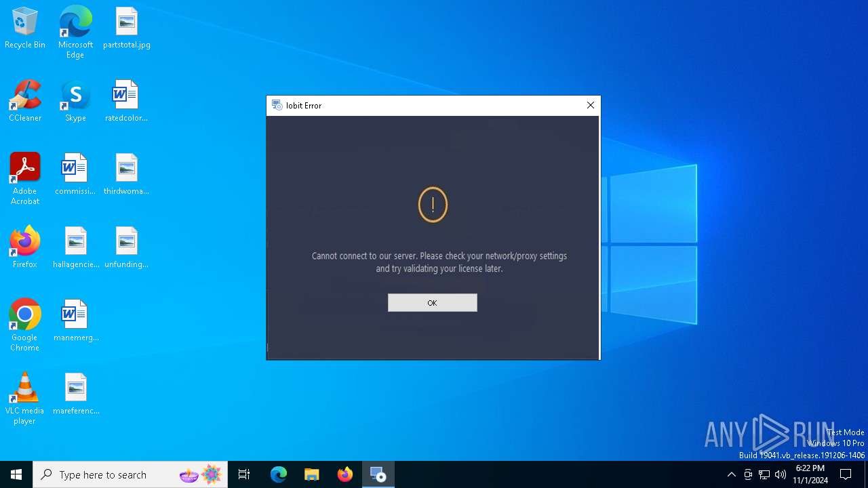Select partstotal.jpg file on desktop
The image size is (868, 488).
coord(127,28)
